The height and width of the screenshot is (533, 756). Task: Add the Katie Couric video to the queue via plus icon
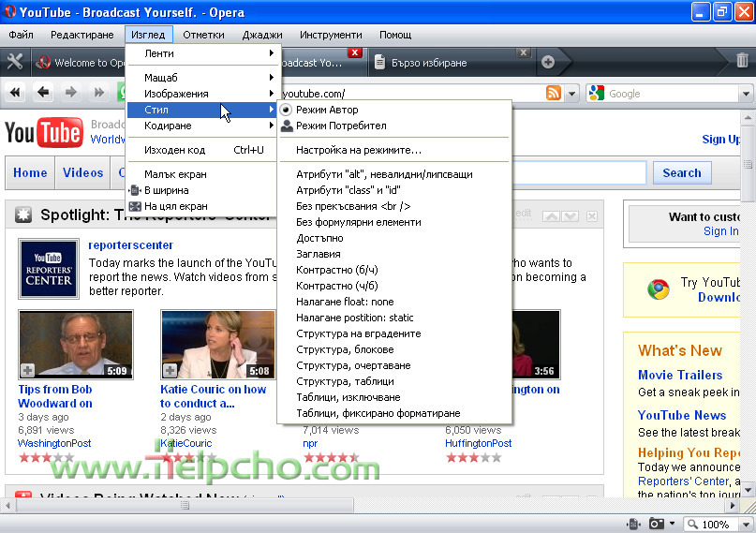(170, 370)
